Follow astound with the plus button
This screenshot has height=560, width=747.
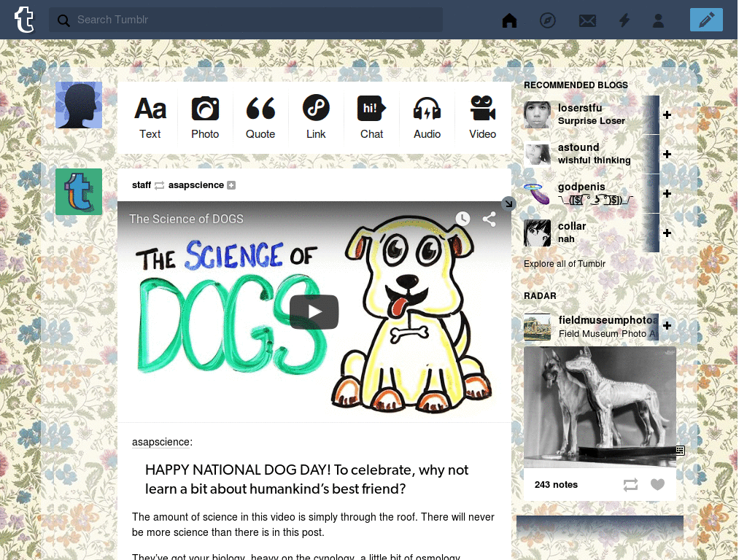(x=667, y=155)
